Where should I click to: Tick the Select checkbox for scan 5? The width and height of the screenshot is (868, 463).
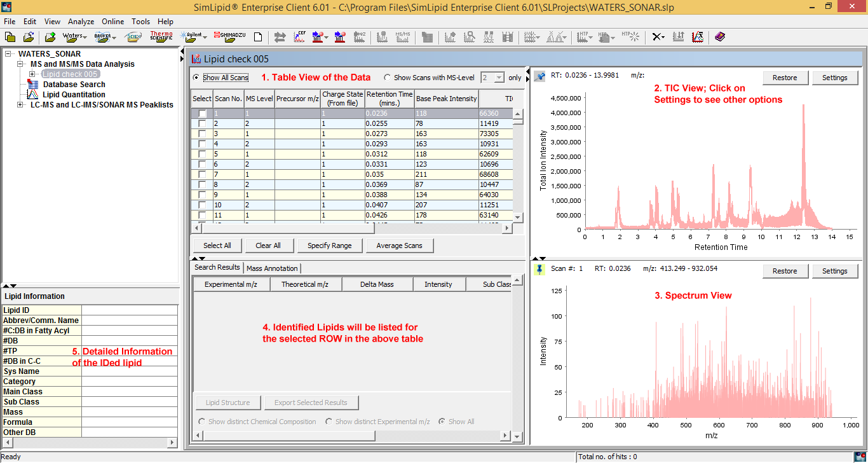[x=202, y=154]
